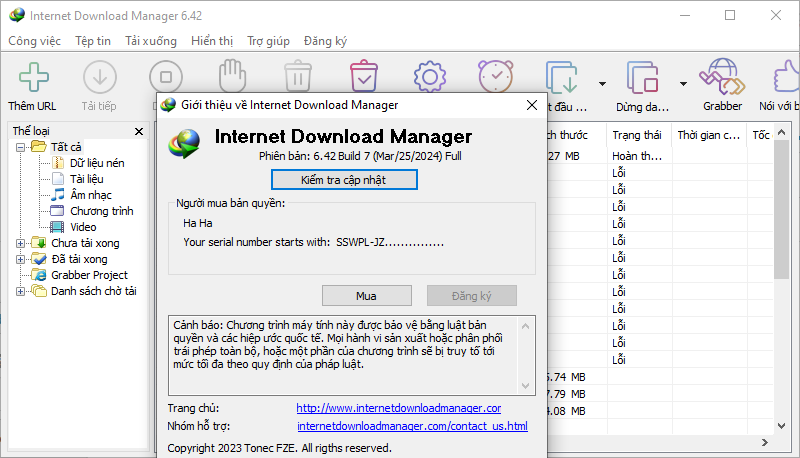Select the Video category
The height and width of the screenshot is (458, 800).
[83, 227]
